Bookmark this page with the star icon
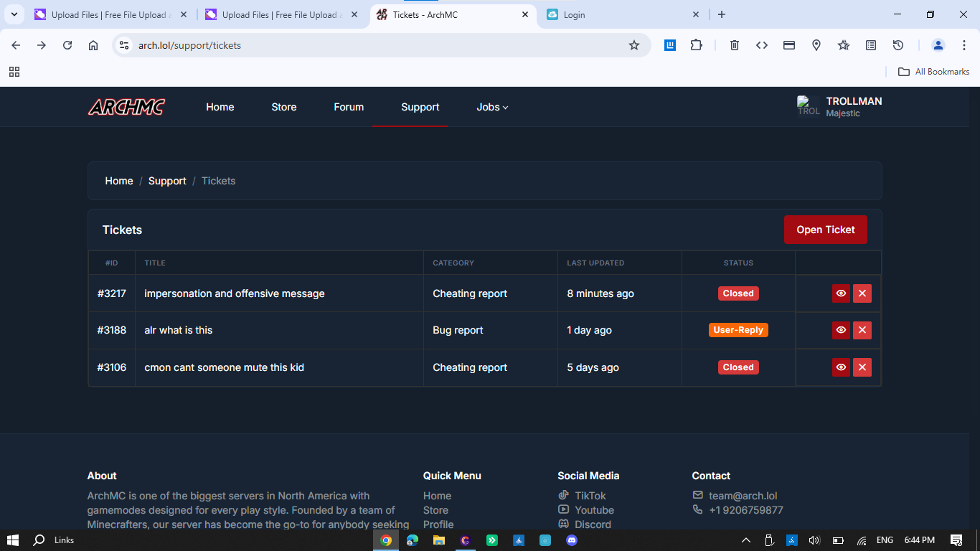This screenshot has height=551, width=980. point(634,45)
